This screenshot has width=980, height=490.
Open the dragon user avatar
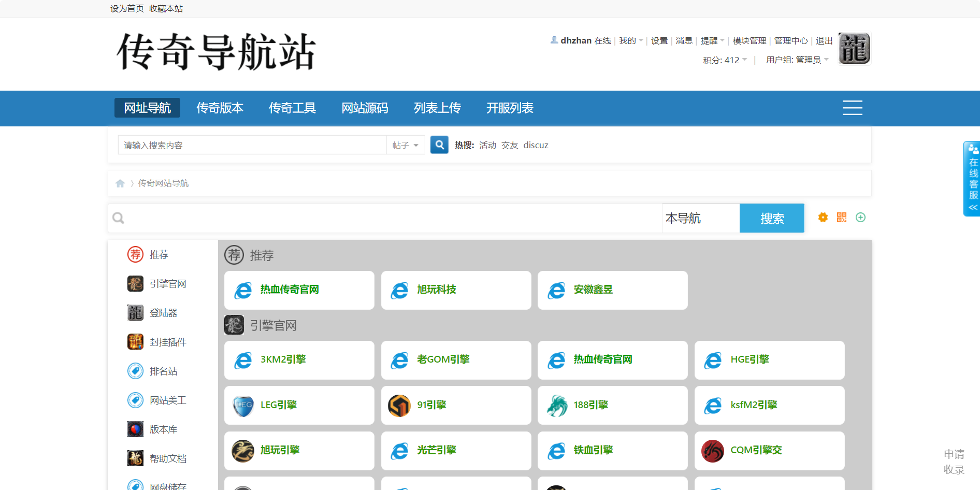point(854,49)
